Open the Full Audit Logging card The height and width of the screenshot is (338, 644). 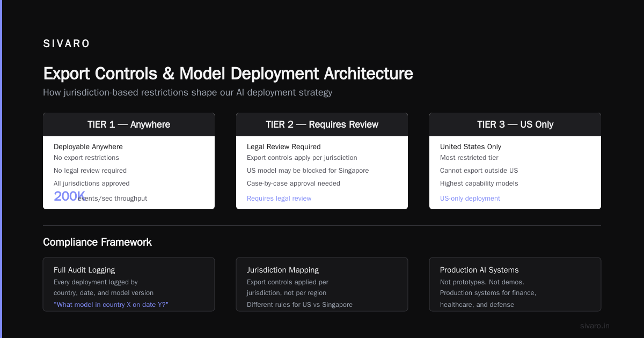(x=129, y=284)
